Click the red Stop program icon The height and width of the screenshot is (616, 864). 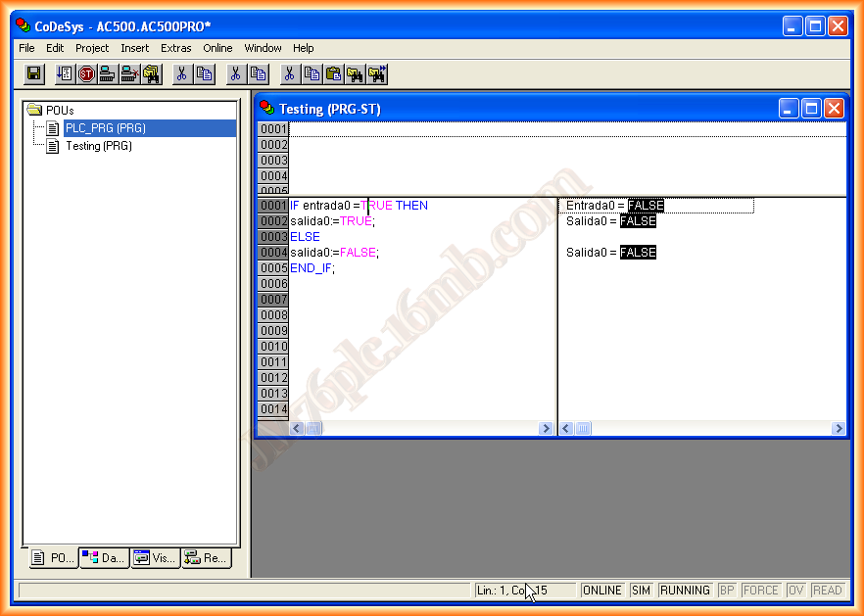pos(86,73)
